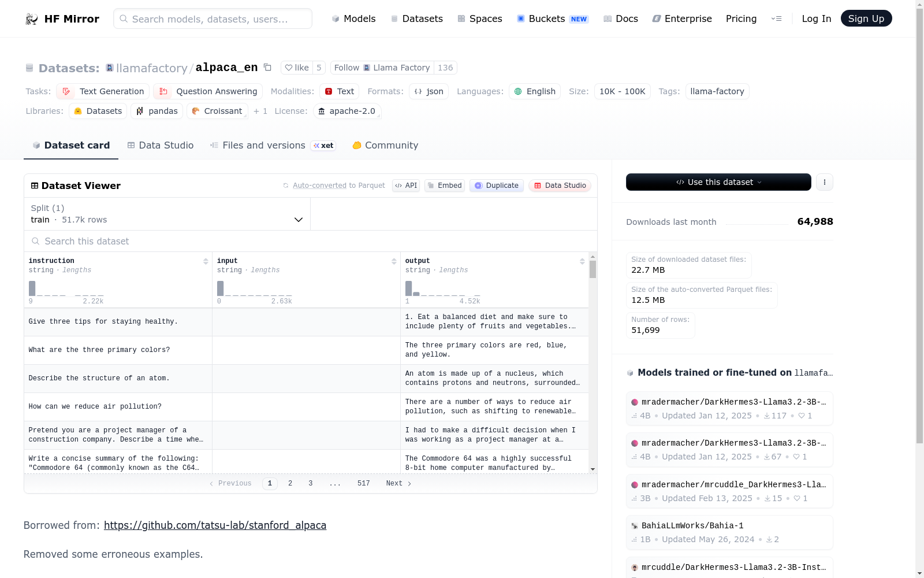This screenshot has height=578, width=924.
Task: Select the row "How can we reduce air pollution?"
Action: click(306, 407)
